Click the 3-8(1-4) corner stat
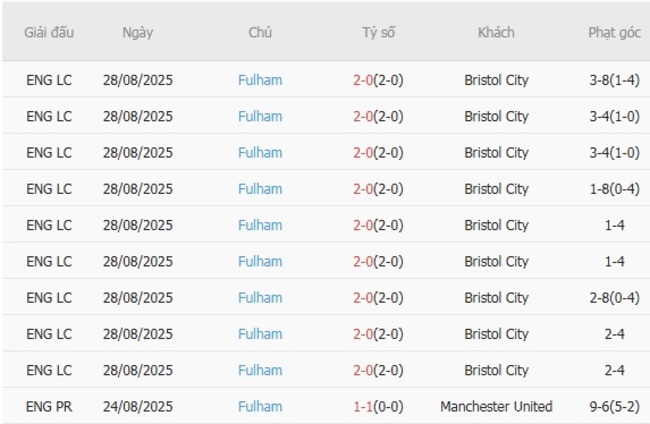Viewport: 650px width, 424px height. pos(614,80)
